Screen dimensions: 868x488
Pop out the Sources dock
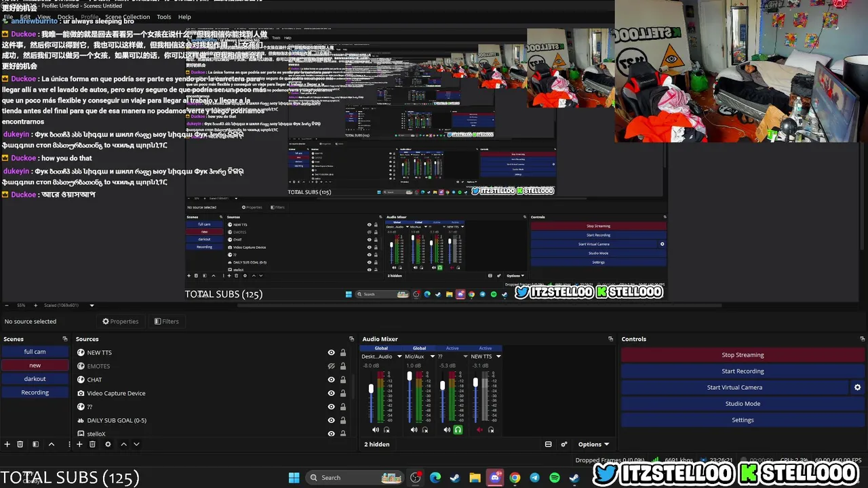pos(351,339)
